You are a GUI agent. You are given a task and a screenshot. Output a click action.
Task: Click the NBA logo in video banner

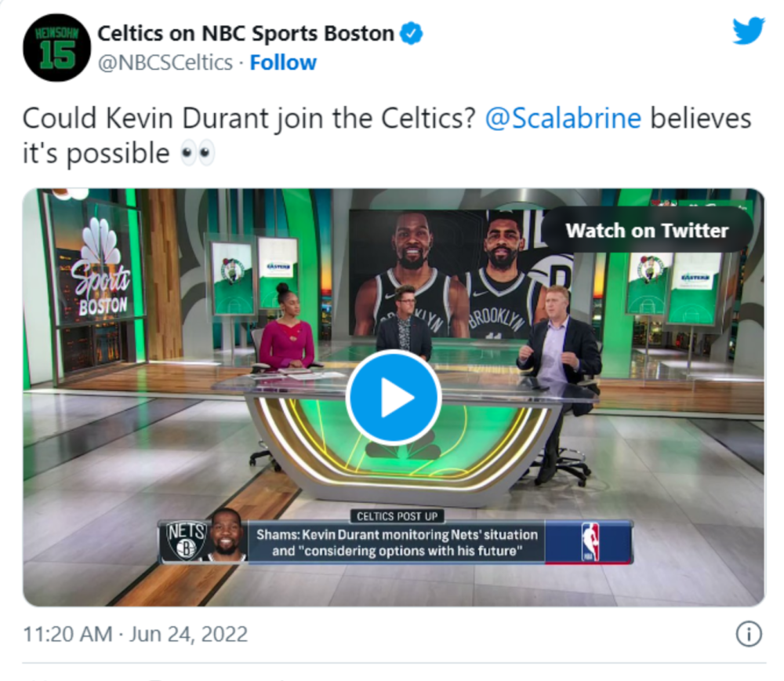589,541
